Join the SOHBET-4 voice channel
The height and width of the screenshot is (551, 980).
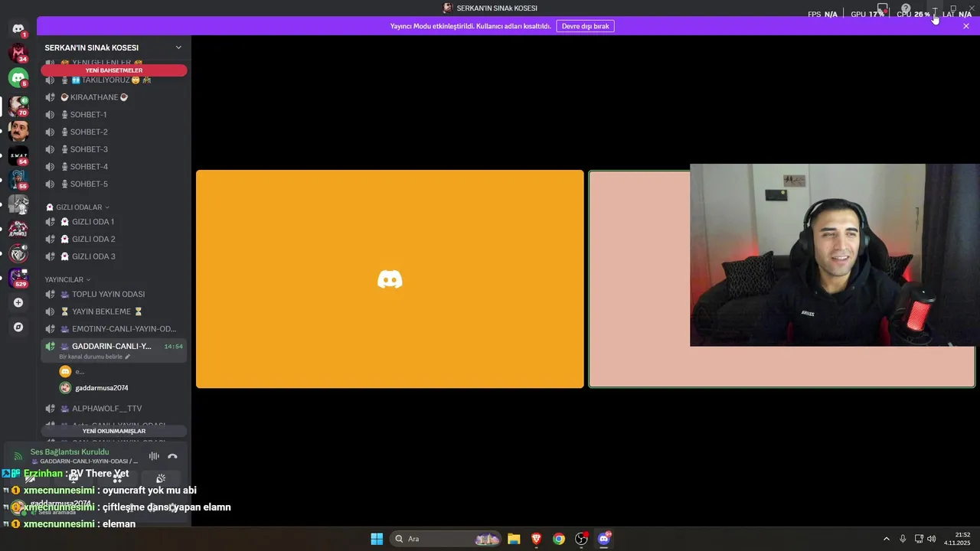(113, 167)
